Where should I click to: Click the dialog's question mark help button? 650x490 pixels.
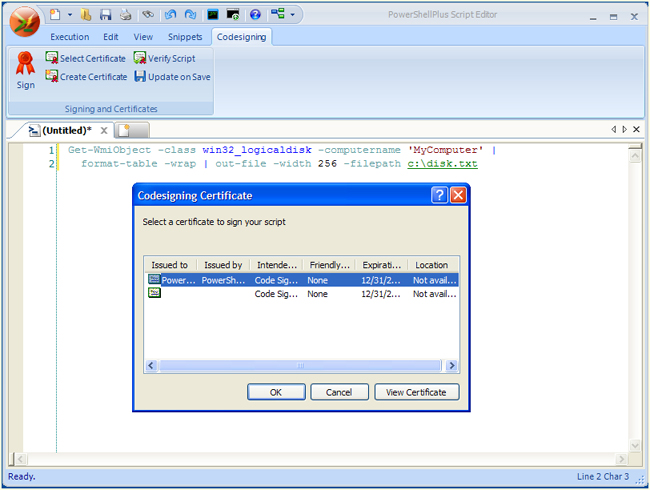439,195
